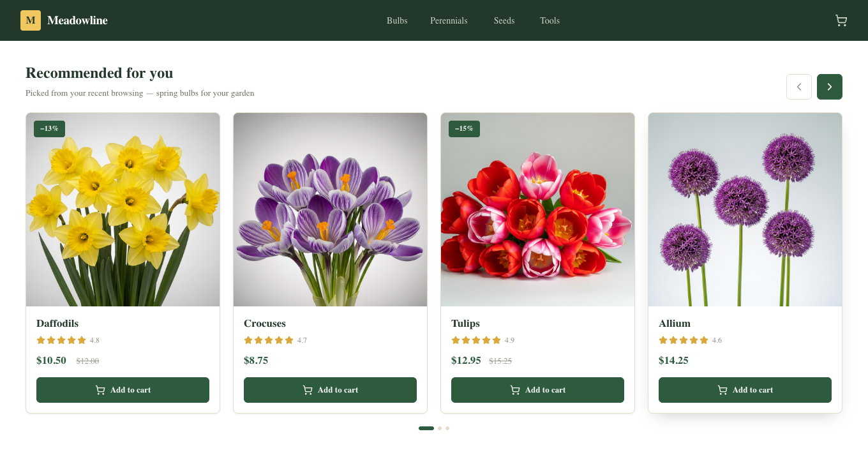Add Crocuses to cart
Screen dimensions: 868x450
[x=330, y=390]
